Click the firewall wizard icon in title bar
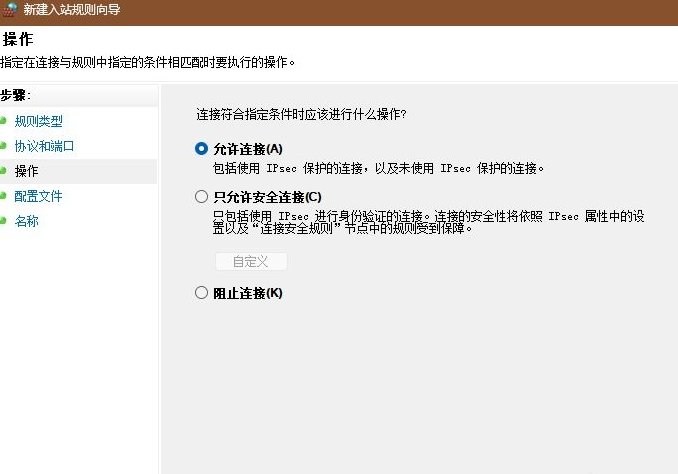The height and width of the screenshot is (474, 678). pos(9,9)
